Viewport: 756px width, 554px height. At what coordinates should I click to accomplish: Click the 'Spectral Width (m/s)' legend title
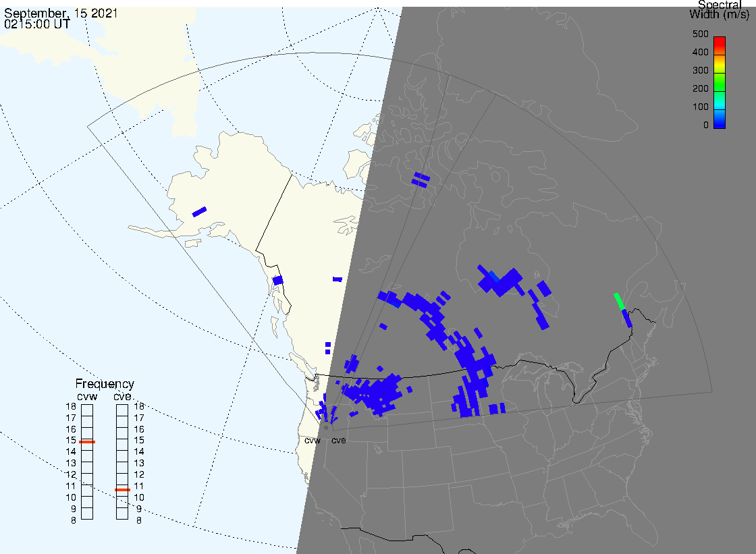click(720, 9)
